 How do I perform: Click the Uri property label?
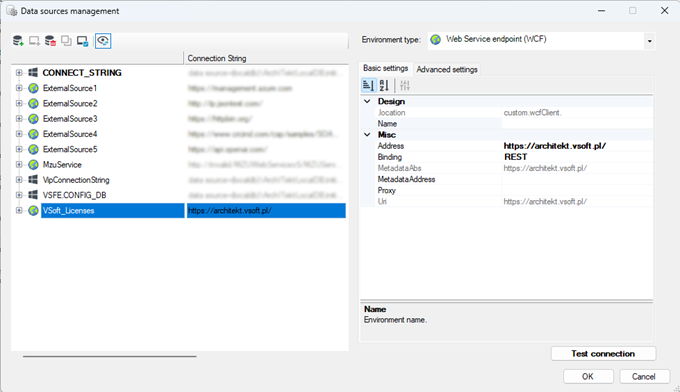(x=382, y=202)
